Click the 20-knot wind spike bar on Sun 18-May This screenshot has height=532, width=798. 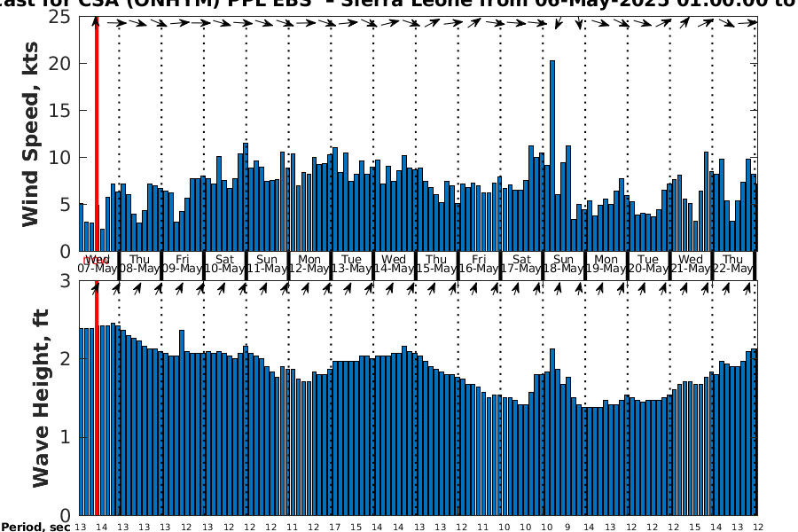[552, 156]
